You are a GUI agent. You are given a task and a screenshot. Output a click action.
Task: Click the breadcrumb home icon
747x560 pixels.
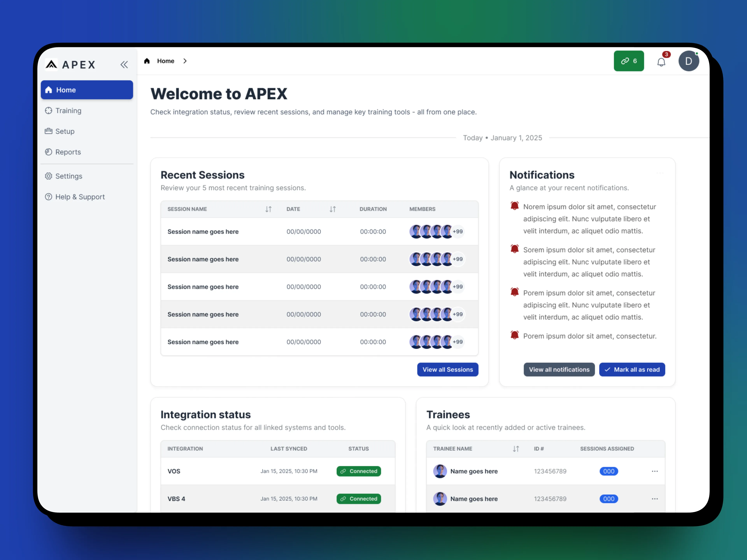[x=146, y=61]
